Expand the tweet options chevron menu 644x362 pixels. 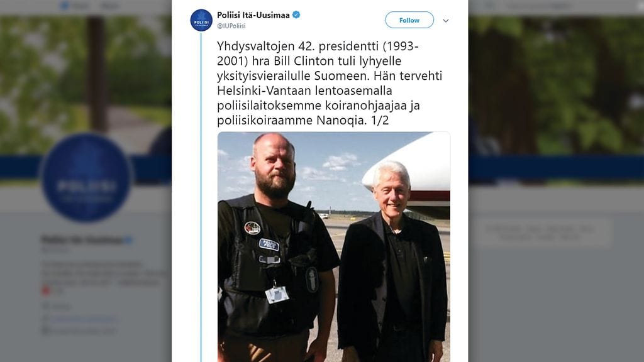pyautogui.click(x=446, y=21)
